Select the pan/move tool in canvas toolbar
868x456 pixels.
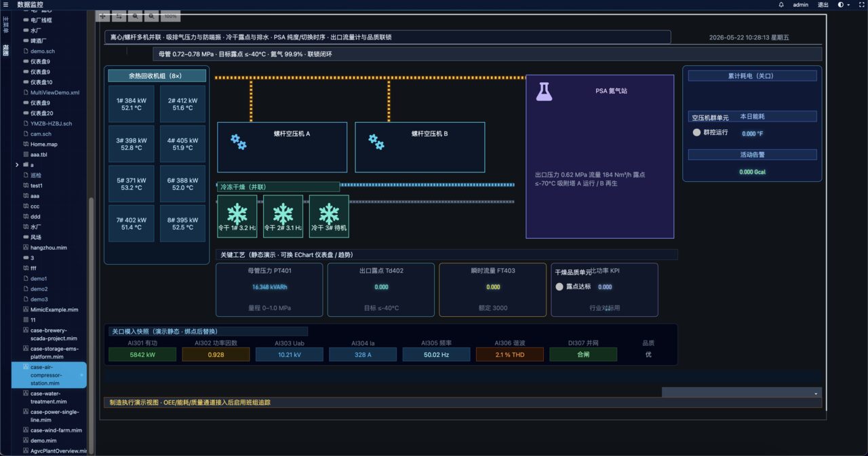coord(103,16)
